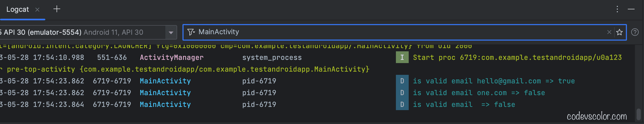Click MainActivity tag on hello@gmail.com row
Viewport: 644px width, 124px height.
165,81
